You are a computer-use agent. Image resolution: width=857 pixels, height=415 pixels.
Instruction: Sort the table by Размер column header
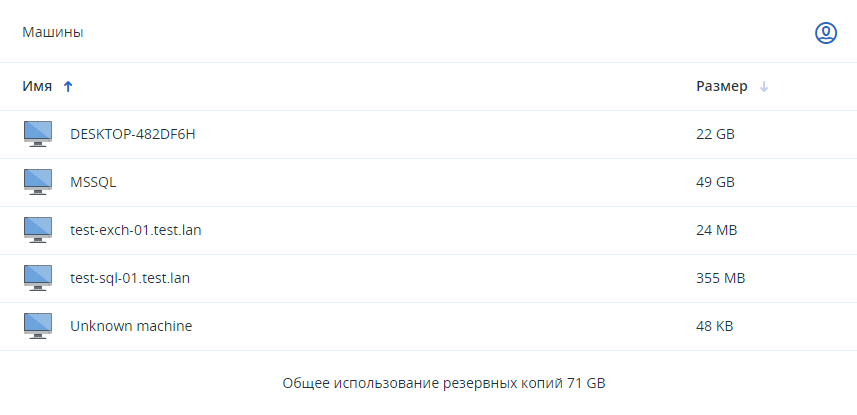pyautogui.click(x=721, y=87)
